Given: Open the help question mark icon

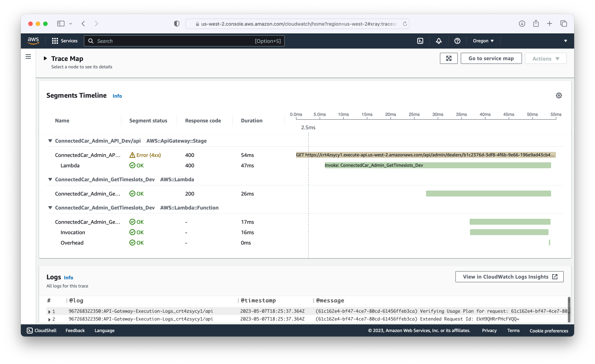Looking at the screenshot, I should (457, 41).
